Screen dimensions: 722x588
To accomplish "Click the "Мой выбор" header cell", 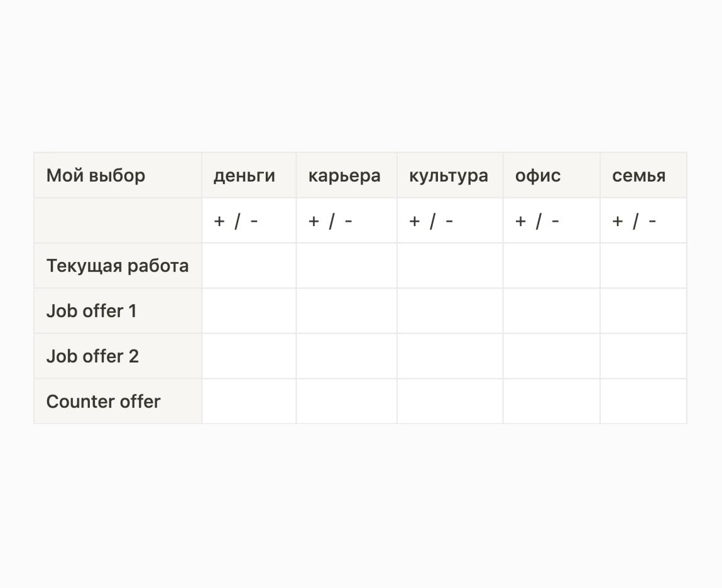I will pyautogui.click(x=118, y=175).
